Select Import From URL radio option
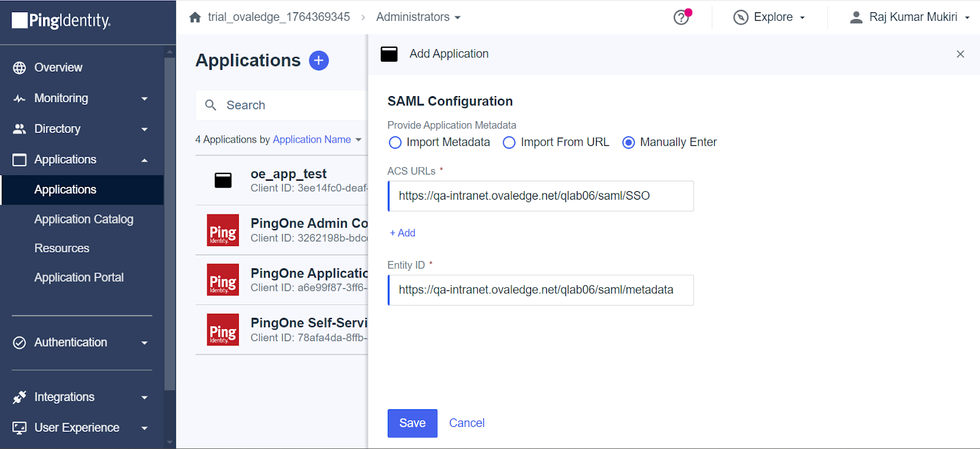980x449 pixels. [x=509, y=143]
